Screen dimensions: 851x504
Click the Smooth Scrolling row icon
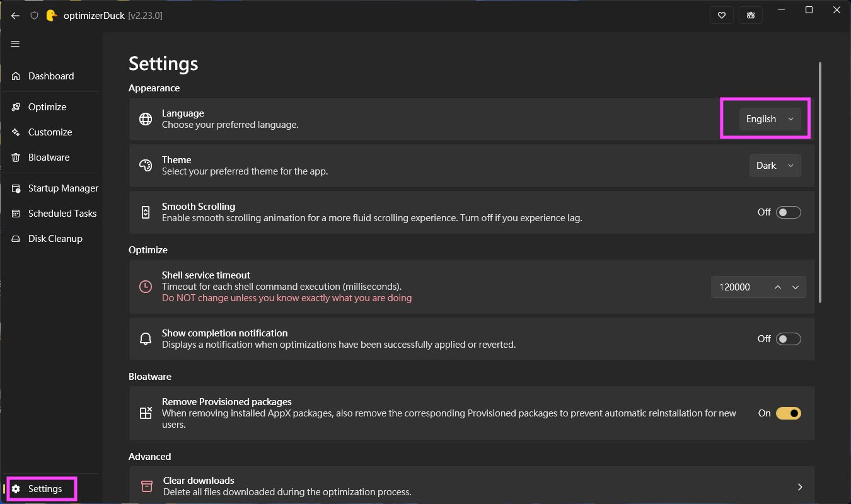coord(146,212)
